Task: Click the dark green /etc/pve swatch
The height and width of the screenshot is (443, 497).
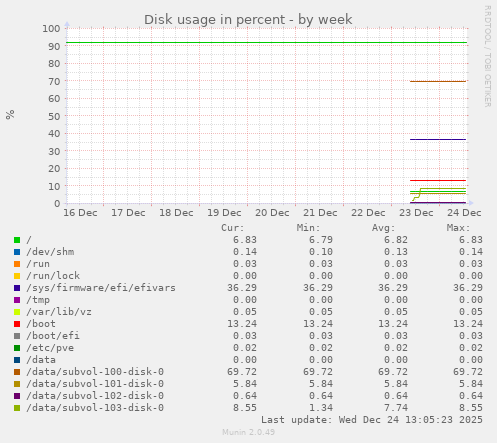Action: pos(17,348)
